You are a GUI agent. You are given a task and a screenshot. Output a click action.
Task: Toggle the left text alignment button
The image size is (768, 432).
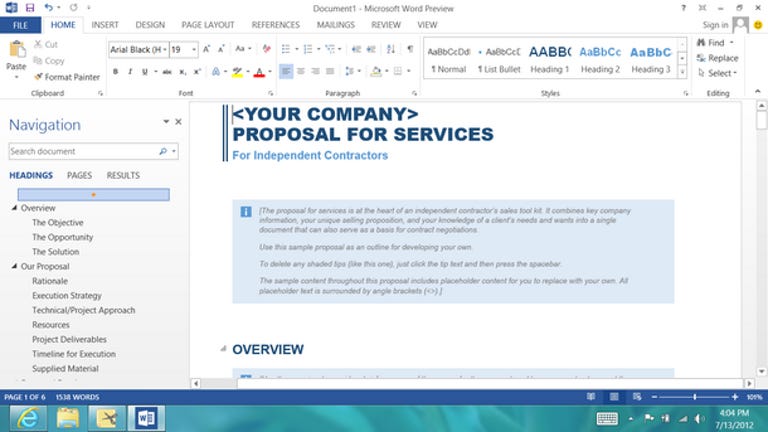point(286,72)
